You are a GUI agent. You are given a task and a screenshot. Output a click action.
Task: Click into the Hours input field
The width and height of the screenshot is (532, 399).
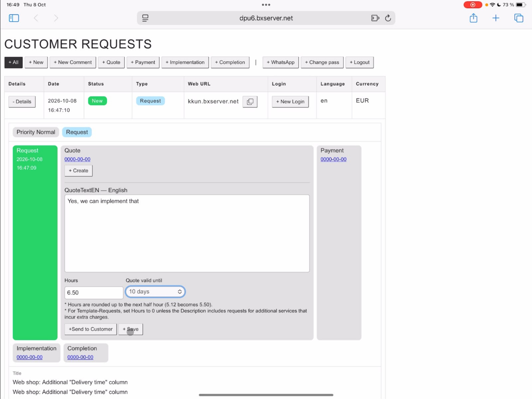tap(94, 292)
